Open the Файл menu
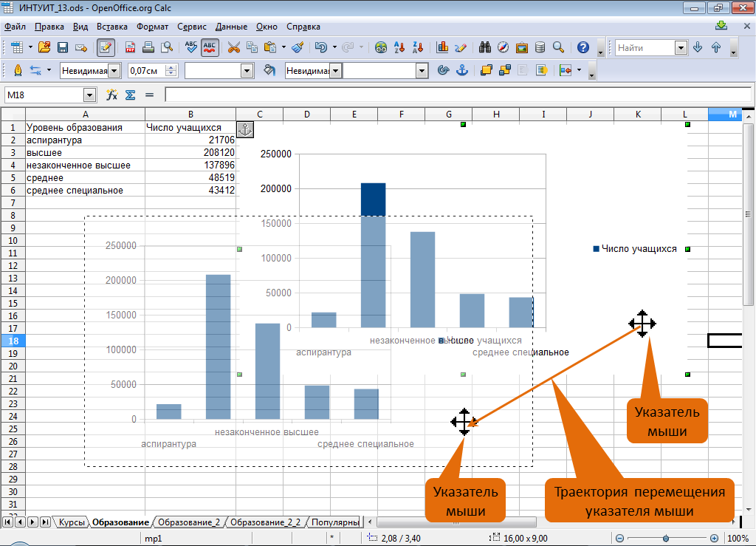 [15, 27]
